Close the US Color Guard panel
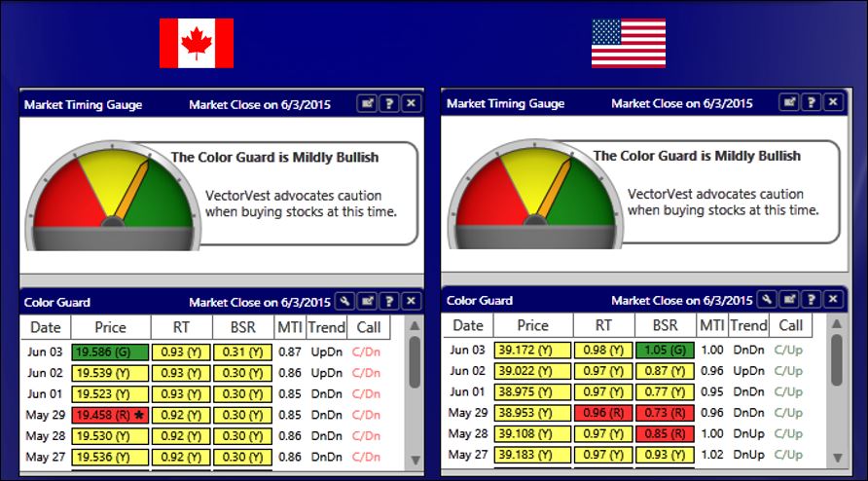 coord(833,300)
